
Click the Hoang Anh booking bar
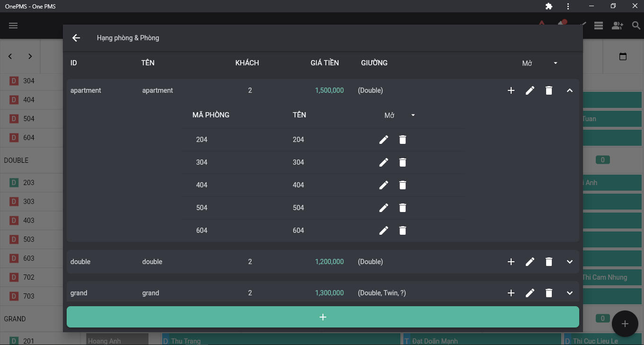click(117, 339)
